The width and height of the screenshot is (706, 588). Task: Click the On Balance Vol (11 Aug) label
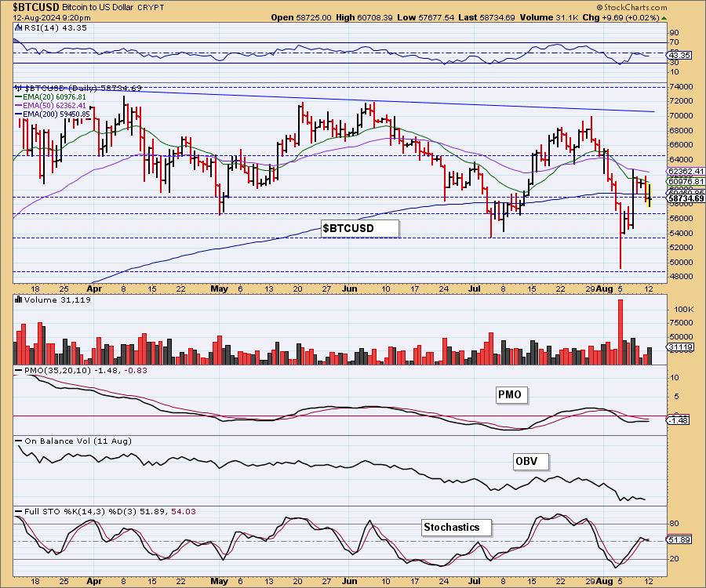coord(78,441)
